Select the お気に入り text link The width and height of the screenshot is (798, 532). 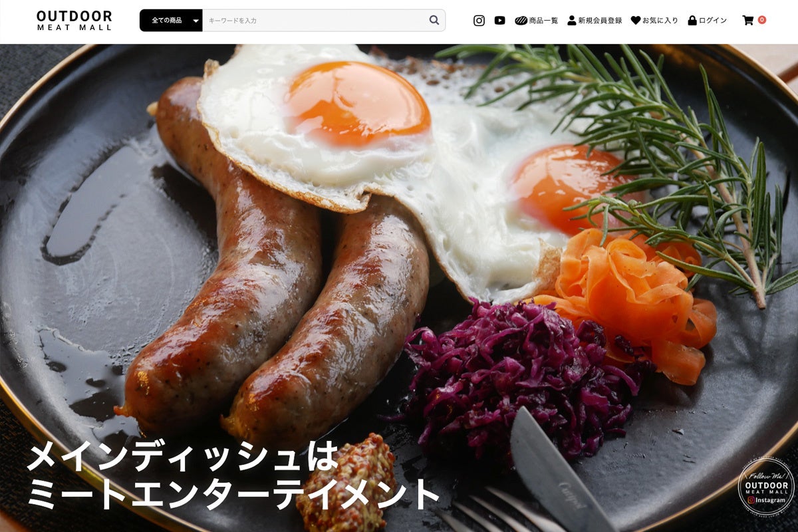click(x=660, y=21)
